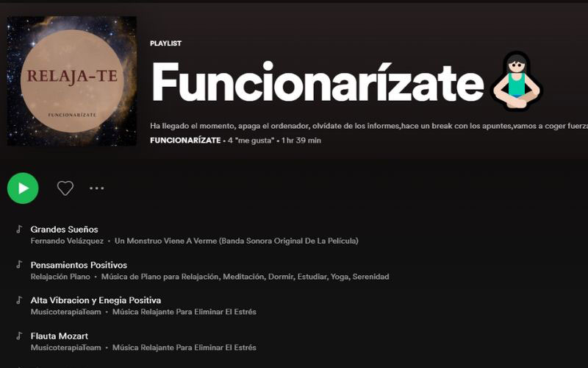This screenshot has height=368, width=588.
Task: Select track Alta Vibracion y Enegia Positiva
Action: tap(96, 300)
